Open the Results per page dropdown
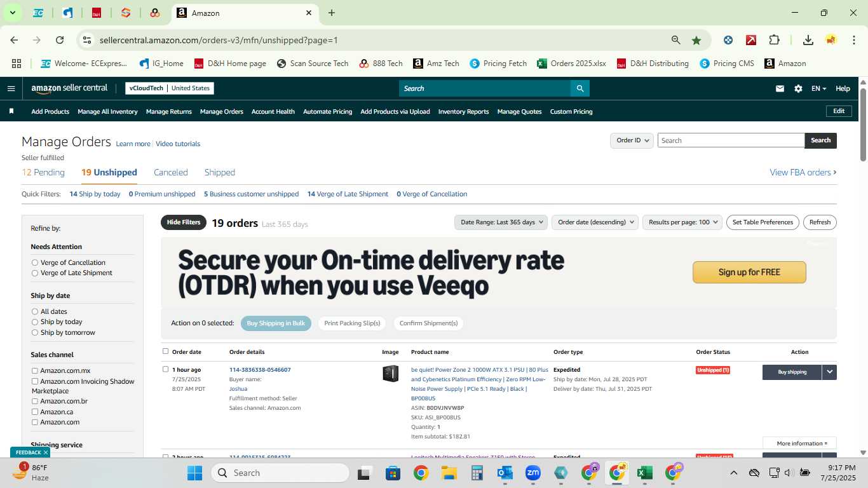Viewport: 868px width, 488px height. click(x=682, y=222)
